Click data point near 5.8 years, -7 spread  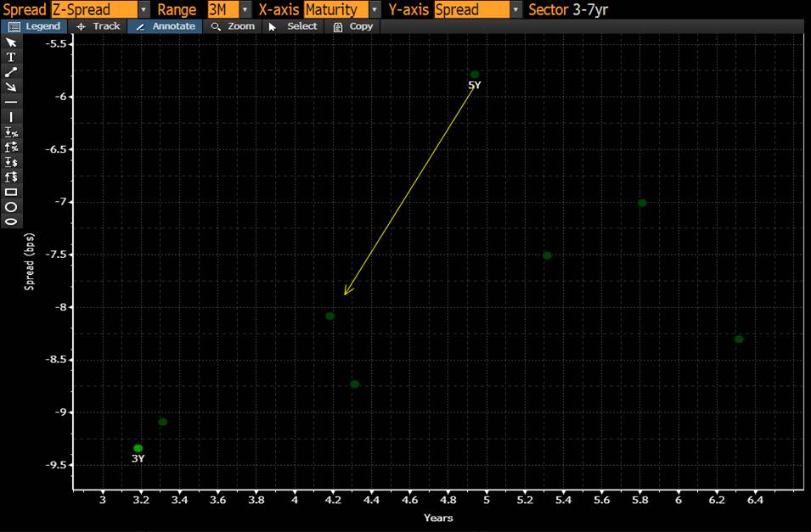pos(642,203)
